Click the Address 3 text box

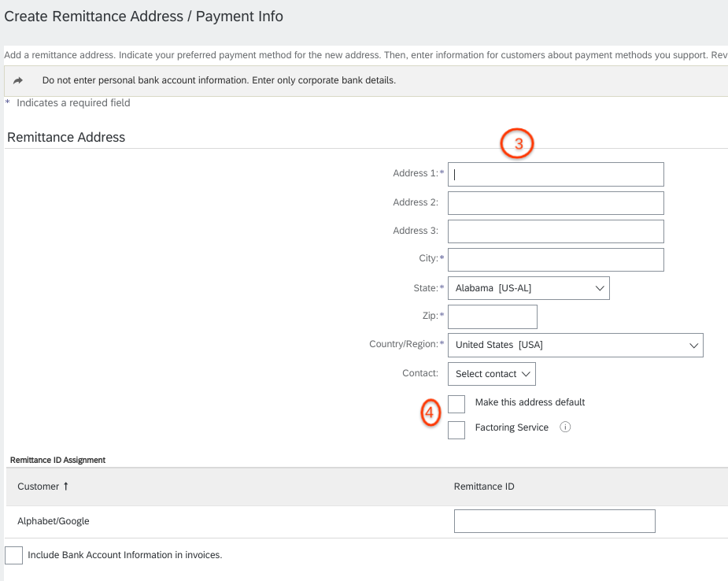(555, 231)
